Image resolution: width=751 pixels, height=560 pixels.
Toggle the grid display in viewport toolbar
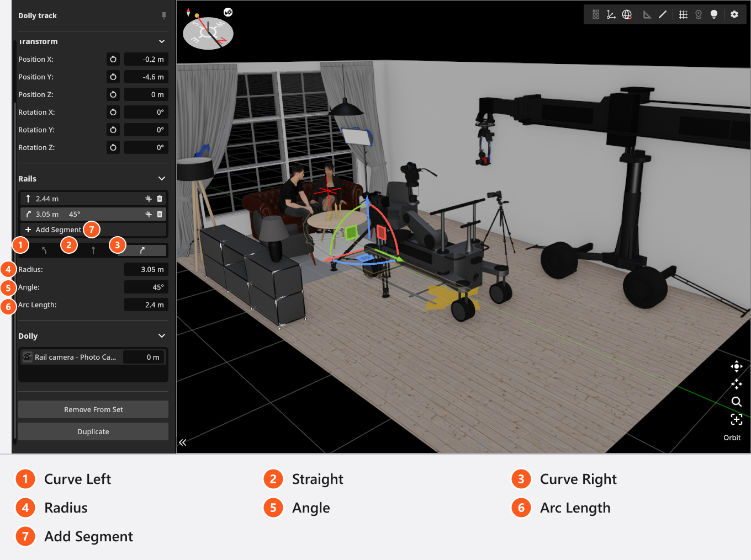click(683, 14)
